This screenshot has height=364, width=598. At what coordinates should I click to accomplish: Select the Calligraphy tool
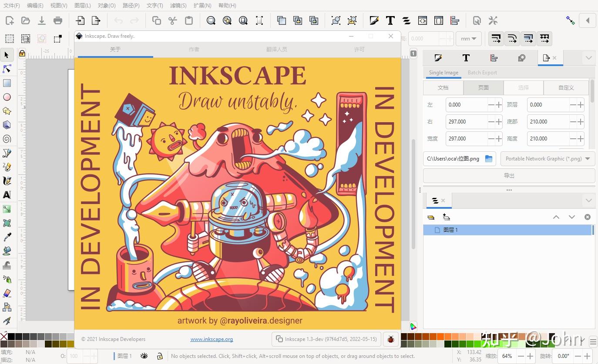tap(7, 181)
